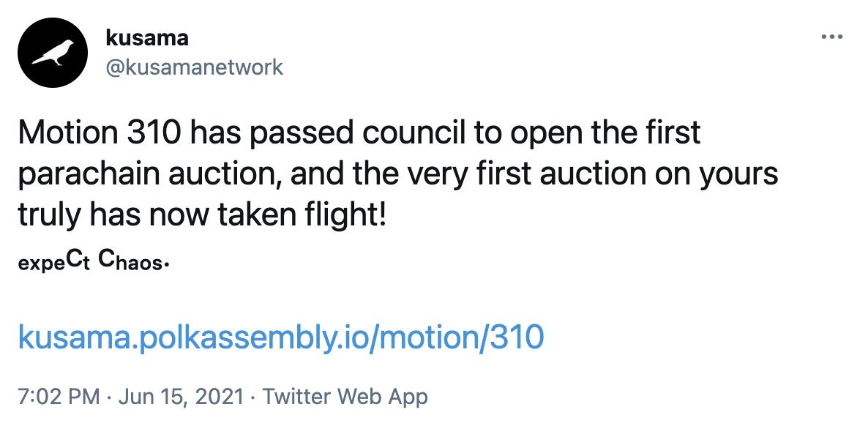Open the tweet's three-dot more options

(x=832, y=37)
